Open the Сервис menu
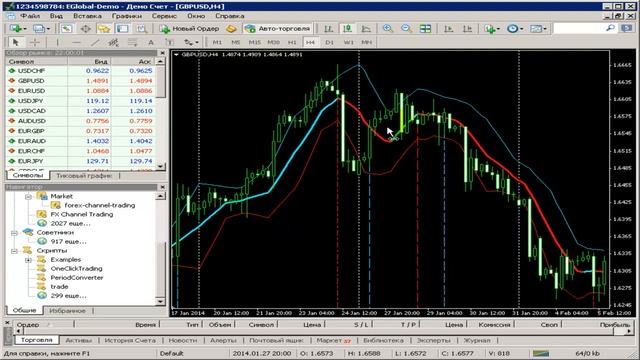Screen dimensions: 640x360 click(164, 16)
